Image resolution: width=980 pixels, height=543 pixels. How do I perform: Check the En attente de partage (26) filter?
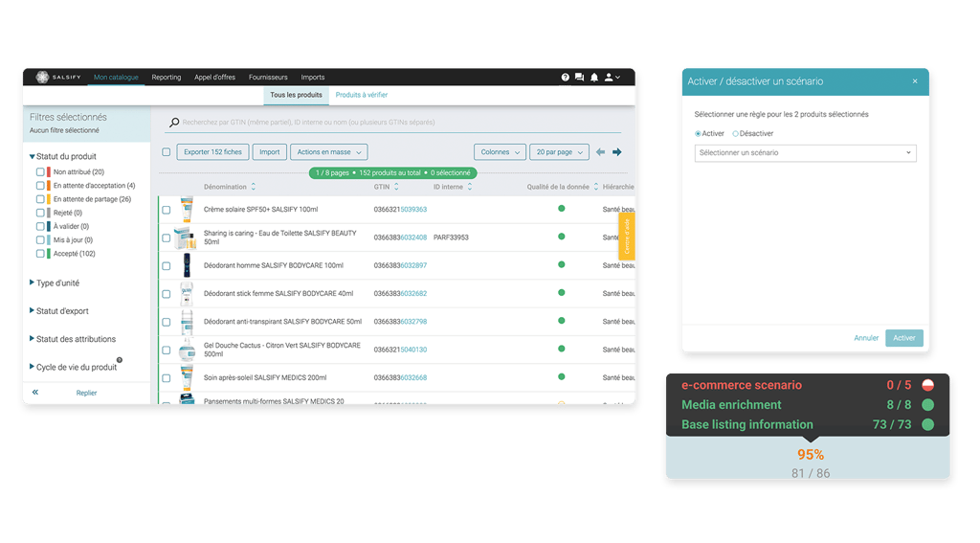[x=40, y=199]
